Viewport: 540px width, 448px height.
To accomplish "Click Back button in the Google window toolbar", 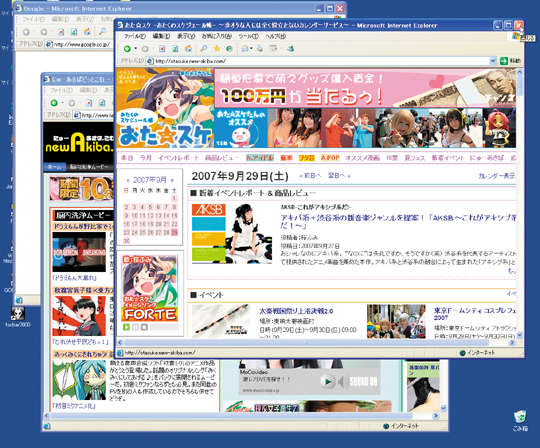I will (26, 32).
